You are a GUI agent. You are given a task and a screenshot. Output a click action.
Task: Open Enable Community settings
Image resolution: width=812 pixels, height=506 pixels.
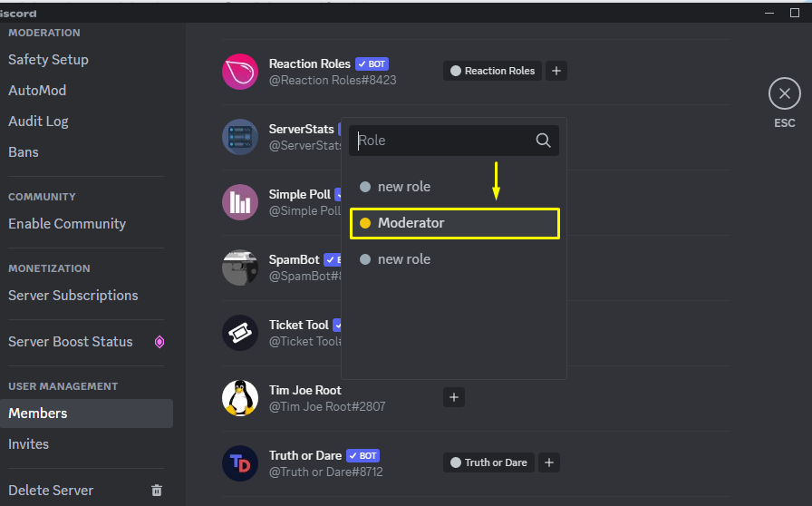(x=67, y=223)
